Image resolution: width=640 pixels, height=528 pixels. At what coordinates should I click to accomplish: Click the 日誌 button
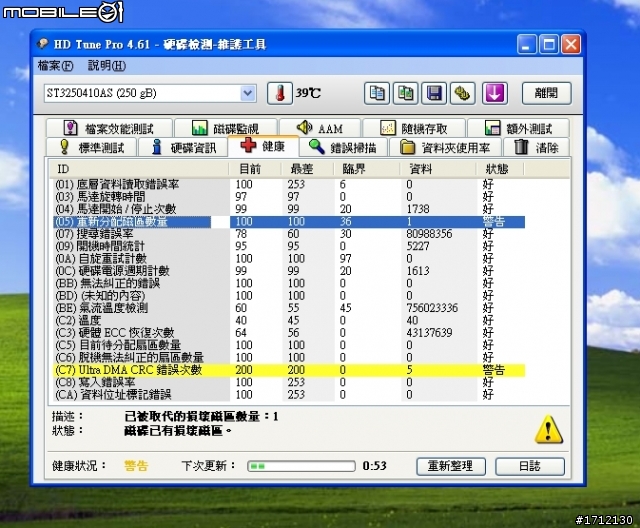pyautogui.click(x=530, y=466)
